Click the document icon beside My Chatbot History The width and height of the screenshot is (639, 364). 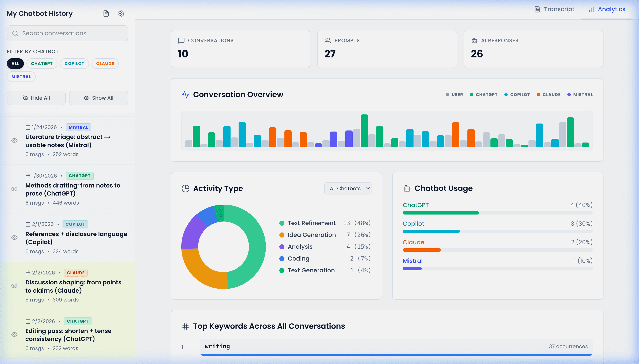(106, 14)
